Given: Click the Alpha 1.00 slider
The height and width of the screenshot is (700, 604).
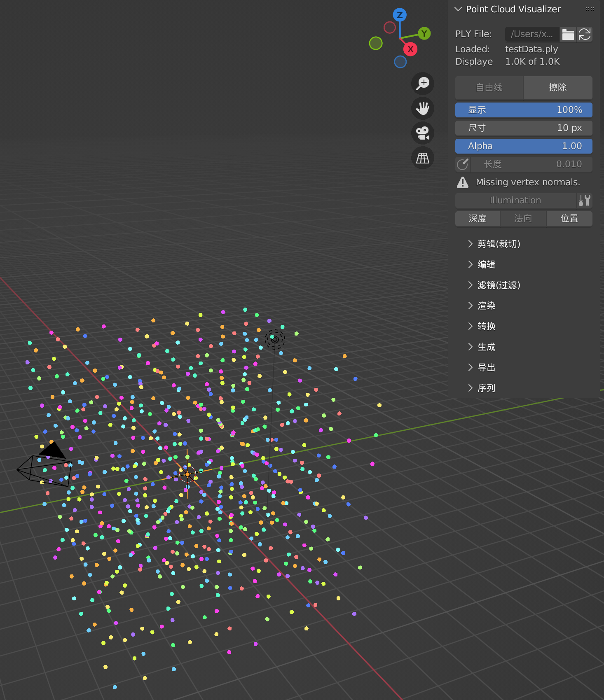Looking at the screenshot, I should coord(524,146).
